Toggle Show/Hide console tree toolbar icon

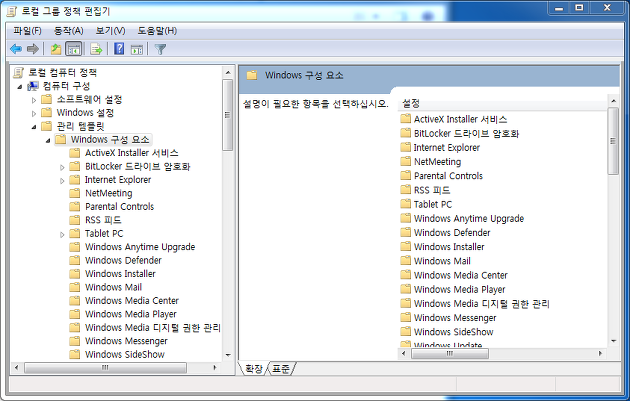74,49
